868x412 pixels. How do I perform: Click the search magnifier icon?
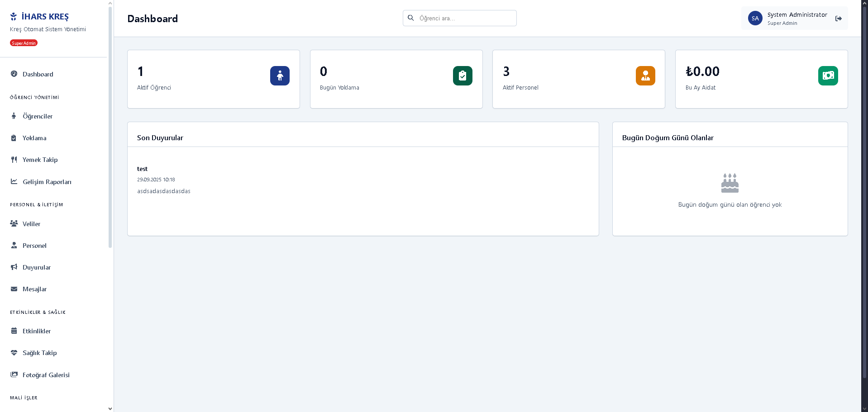tap(411, 18)
